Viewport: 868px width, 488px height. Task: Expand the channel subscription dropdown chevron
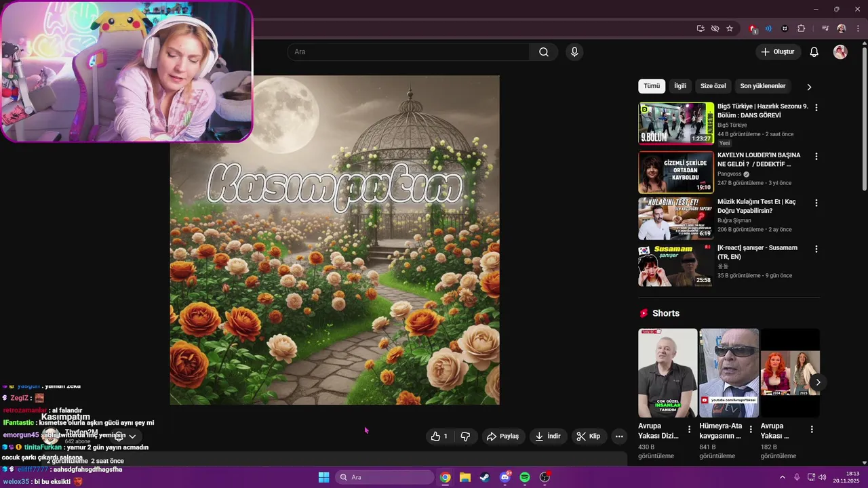coord(132,436)
